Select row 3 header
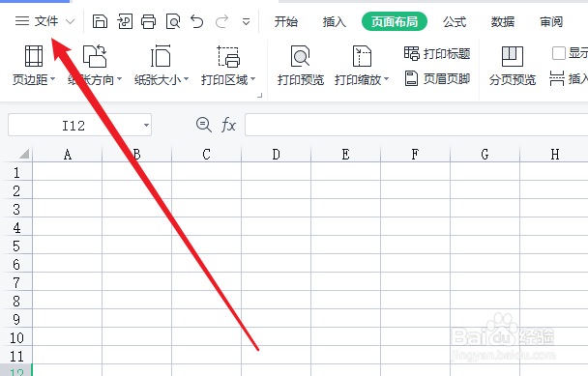 (16, 209)
